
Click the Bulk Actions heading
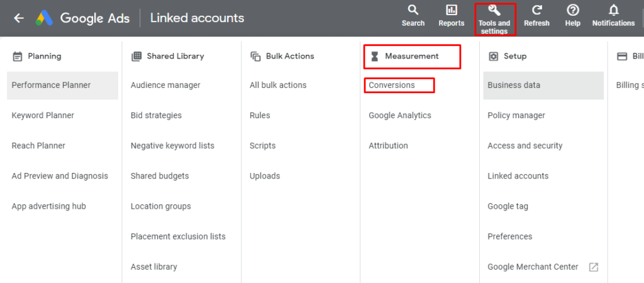pyautogui.click(x=290, y=56)
